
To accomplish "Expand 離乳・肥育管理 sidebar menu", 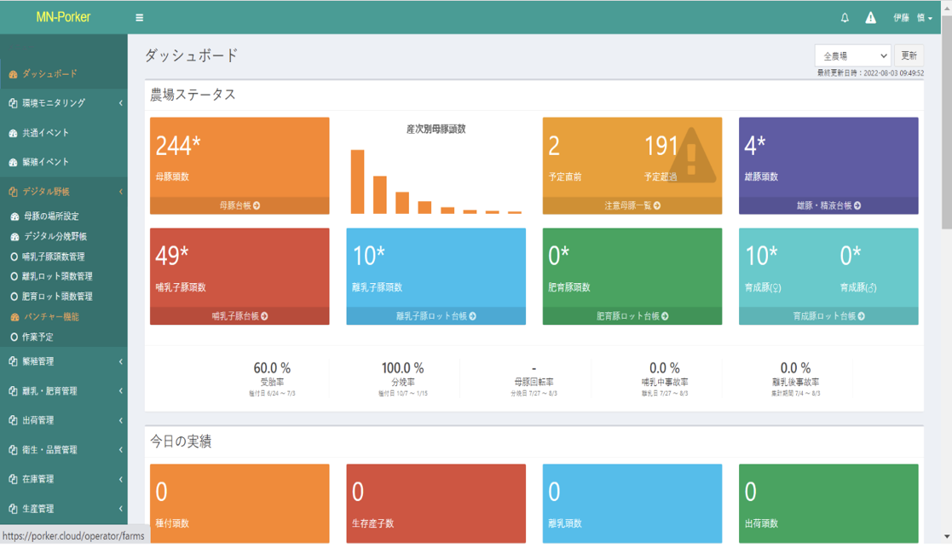I will point(64,391).
